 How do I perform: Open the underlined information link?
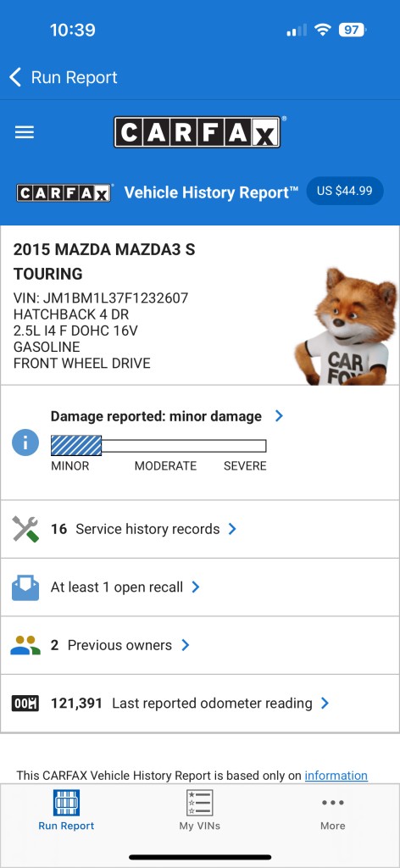336,776
